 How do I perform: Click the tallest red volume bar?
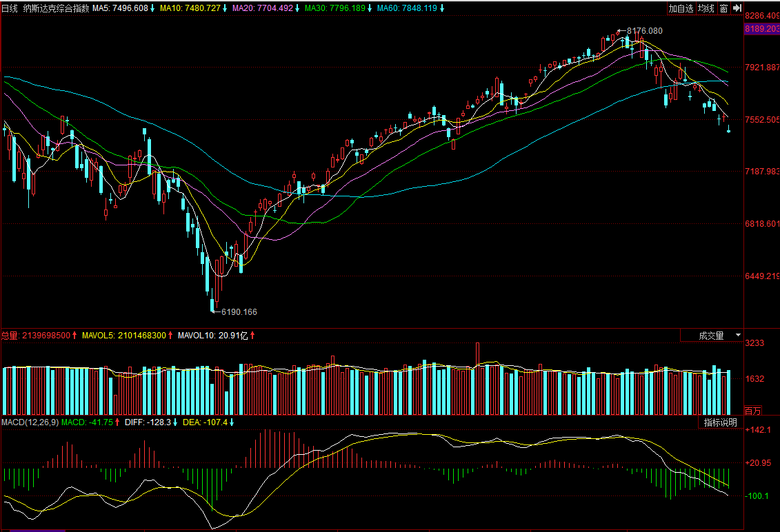point(477,378)
